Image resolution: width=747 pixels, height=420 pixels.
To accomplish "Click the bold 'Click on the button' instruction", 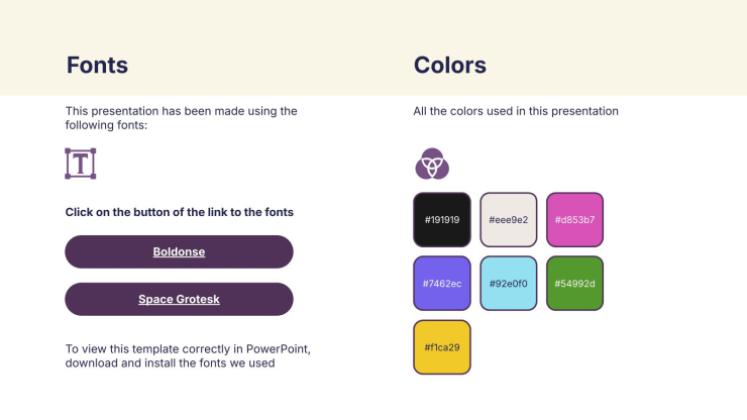I will tap(179, 212).
